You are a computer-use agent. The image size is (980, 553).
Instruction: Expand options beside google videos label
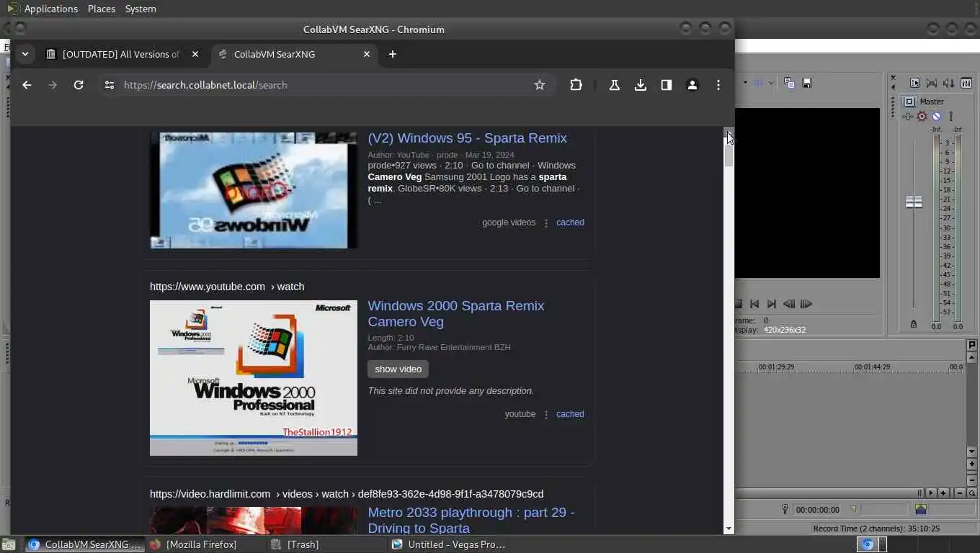[x=546, y=223]
